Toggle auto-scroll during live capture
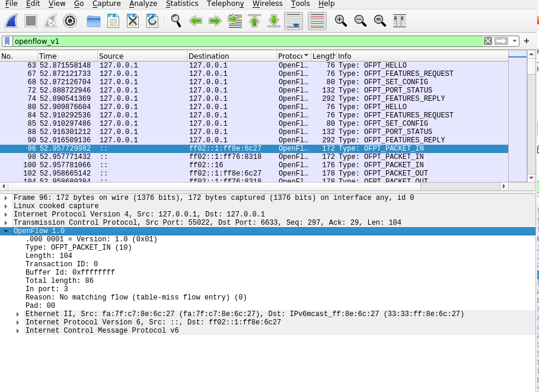The height and width of the screenshot is (392, 539). click(x=294, y=21)
